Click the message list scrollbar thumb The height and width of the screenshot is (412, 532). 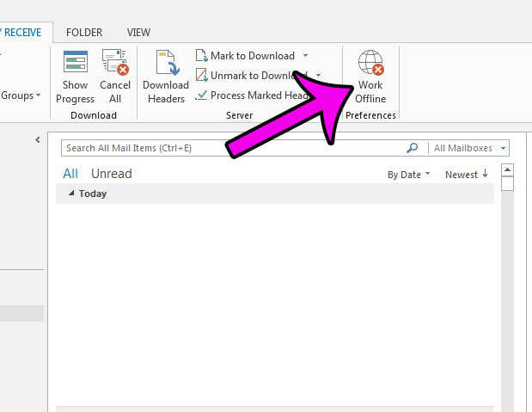[x=508, y=183]
